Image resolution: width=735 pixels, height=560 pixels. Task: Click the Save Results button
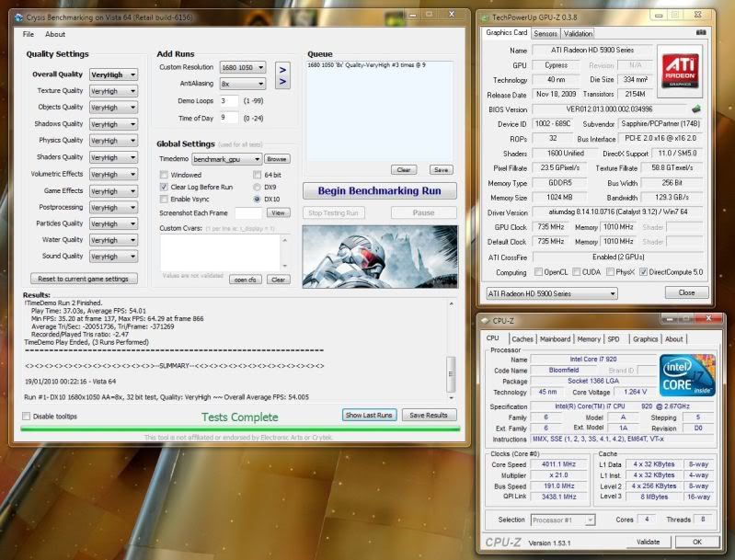tap(429, 416)
